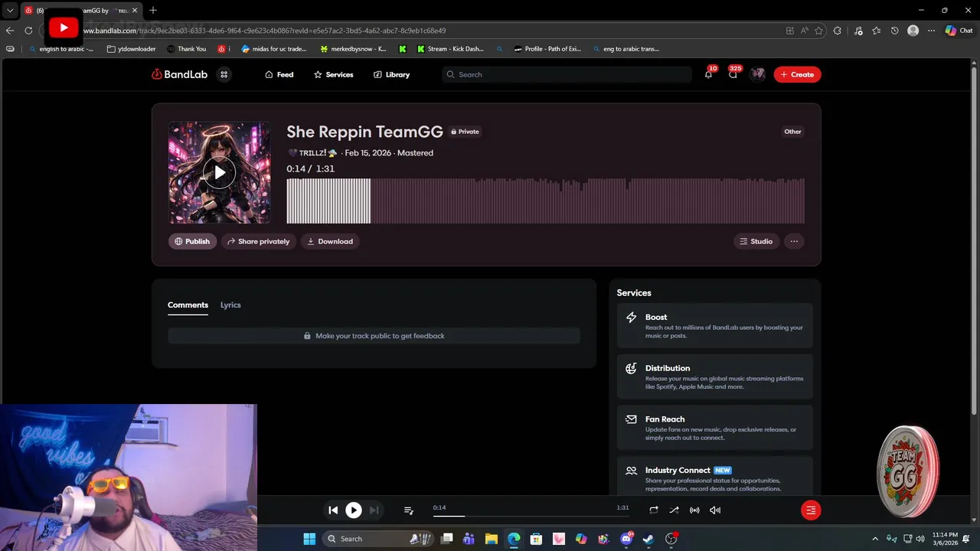Click the Industry Connect people icon
Viewport: 980px width, 551px height.
[x=631, y=471]
